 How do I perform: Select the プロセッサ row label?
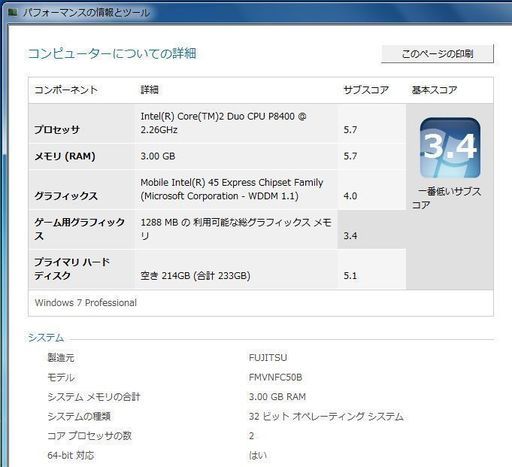coord(57,129)
